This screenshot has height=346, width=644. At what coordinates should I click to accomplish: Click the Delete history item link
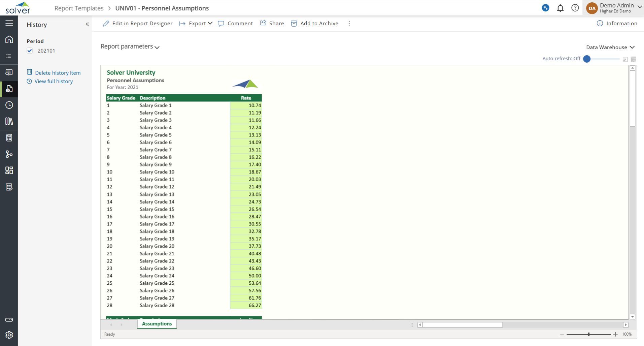click(58, 73)
